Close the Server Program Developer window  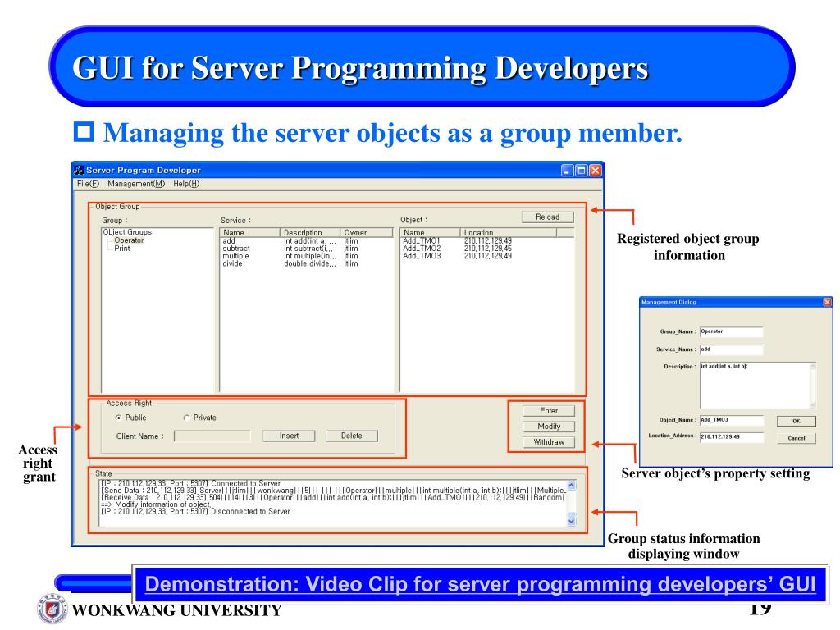click(x=596, y=171)
